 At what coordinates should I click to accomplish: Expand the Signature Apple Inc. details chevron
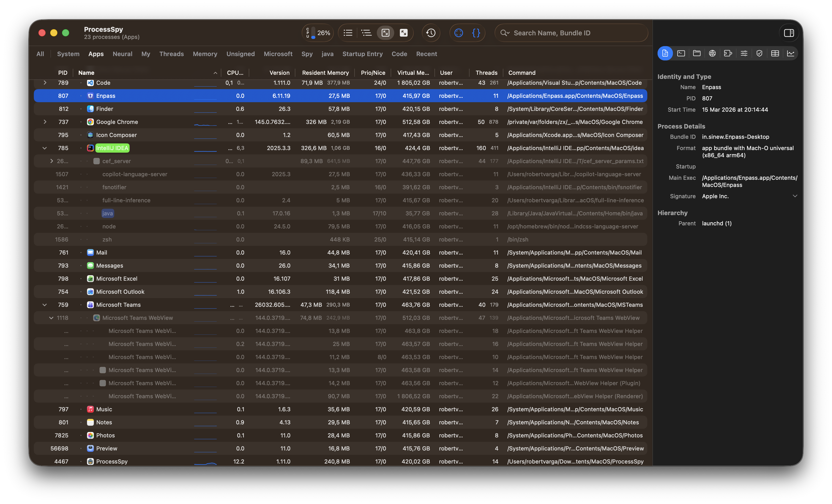coord(795,196)
